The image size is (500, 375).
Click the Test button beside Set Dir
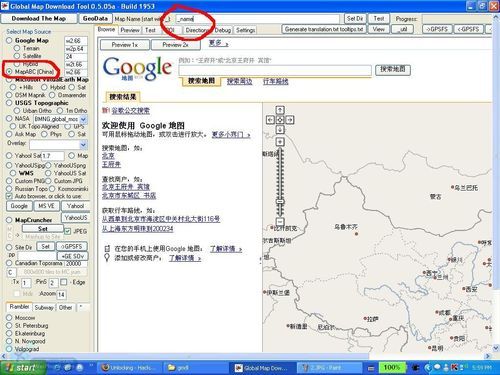coord(379,19)
